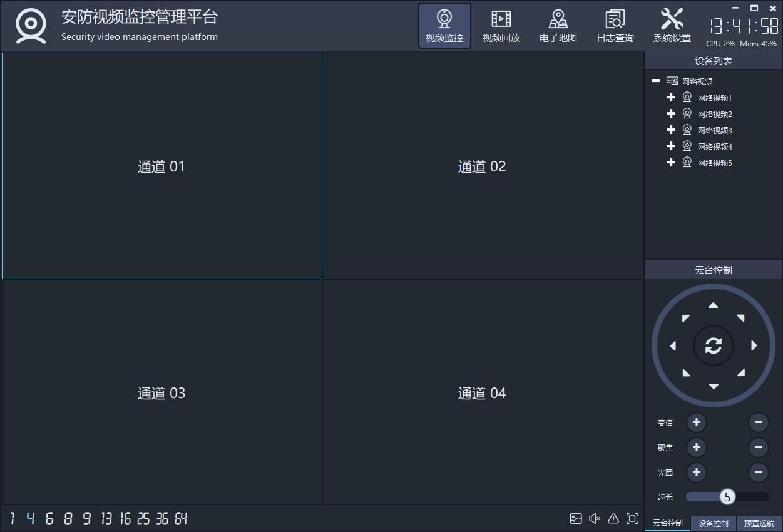Viewport: 783px width, 532px height.
Task: Mute audio with the speaker icon
Action: 595,518
